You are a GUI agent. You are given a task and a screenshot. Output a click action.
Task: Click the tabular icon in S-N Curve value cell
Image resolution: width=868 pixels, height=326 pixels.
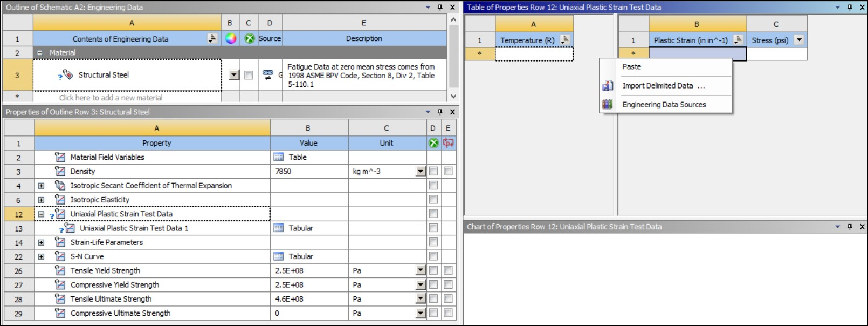278,256
